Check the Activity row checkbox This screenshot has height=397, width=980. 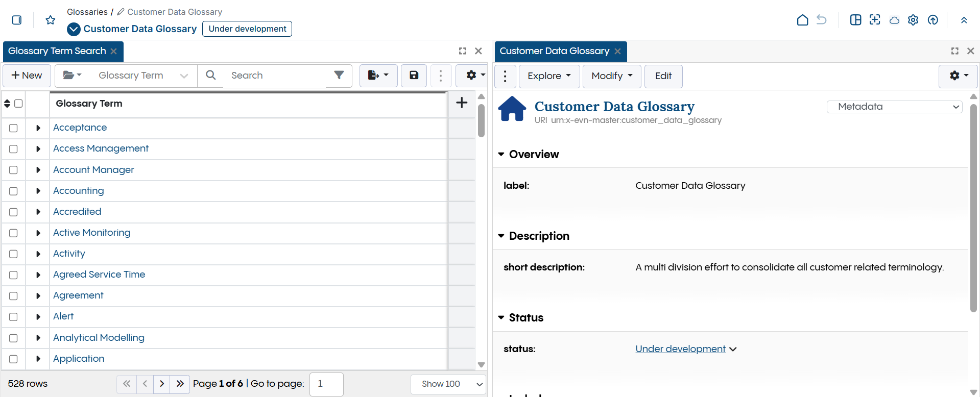(13, 254)
